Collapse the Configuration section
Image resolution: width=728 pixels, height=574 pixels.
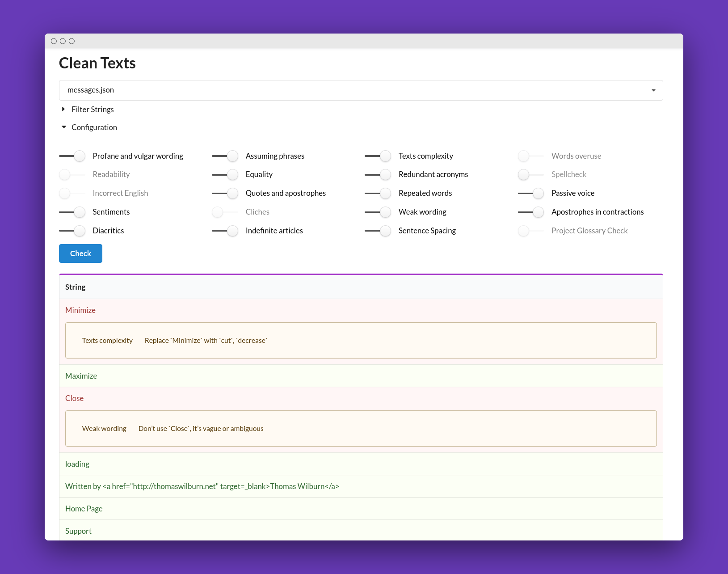89,127
